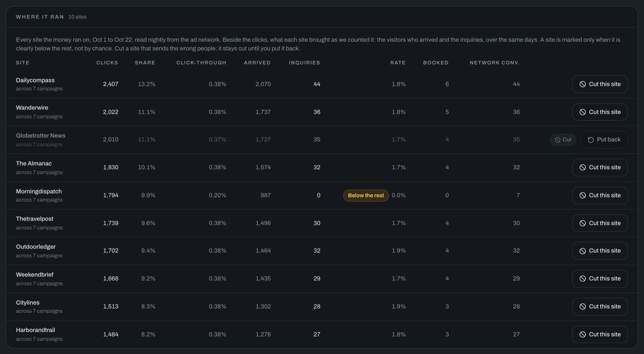Click the '10 sites' count label
644x354 pixels.
pyautogui.click(x=77, y=17)
